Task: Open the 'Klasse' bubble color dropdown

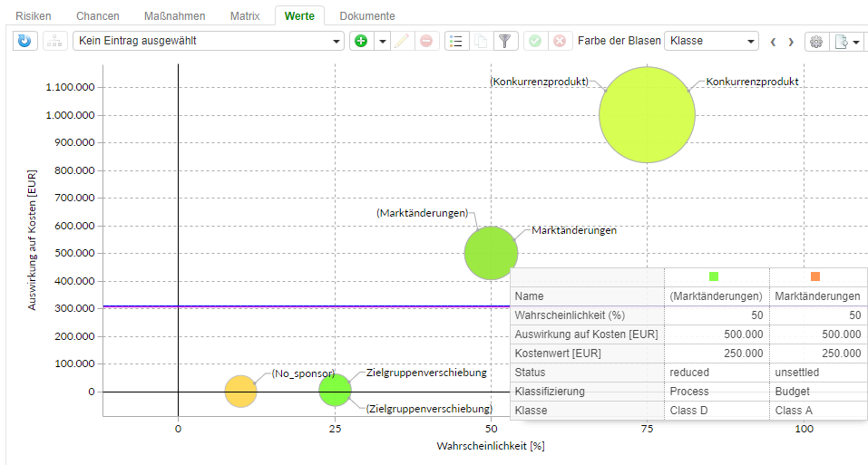Action: 711,41
